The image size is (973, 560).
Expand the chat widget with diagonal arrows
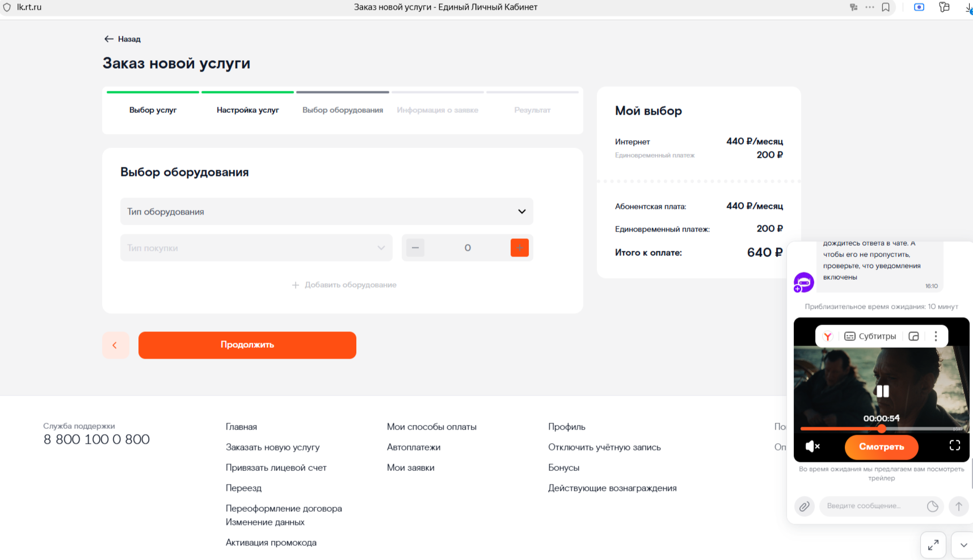click(x=933, y=545)
